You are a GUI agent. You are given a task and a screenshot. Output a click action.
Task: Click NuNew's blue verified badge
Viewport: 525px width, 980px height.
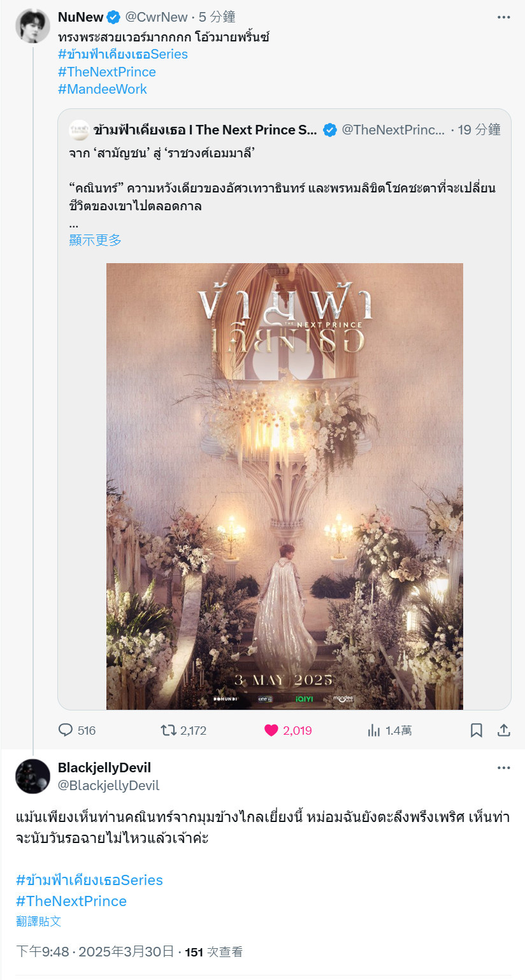click(113, 17)
